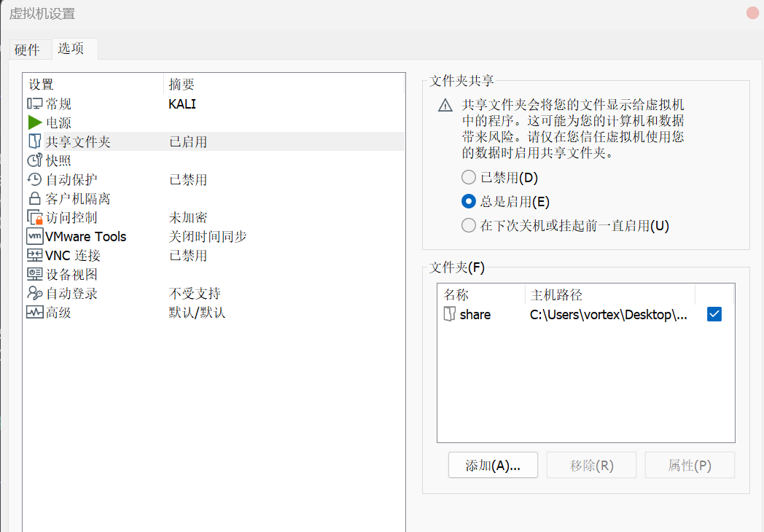The width and height of the screenshot is (764, 532).
Task: Select the 设备视图 settings row label
Action: tap(71, 275)
